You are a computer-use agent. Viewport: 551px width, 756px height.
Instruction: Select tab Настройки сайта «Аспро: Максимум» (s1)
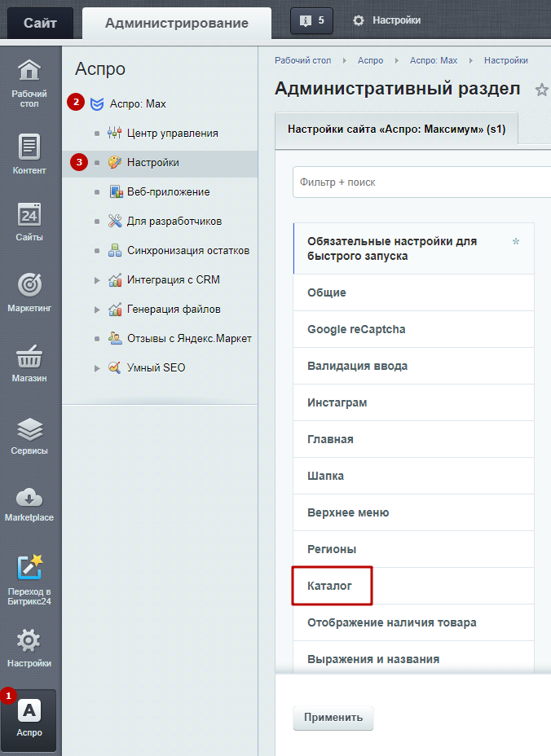[x=396, y=130]
